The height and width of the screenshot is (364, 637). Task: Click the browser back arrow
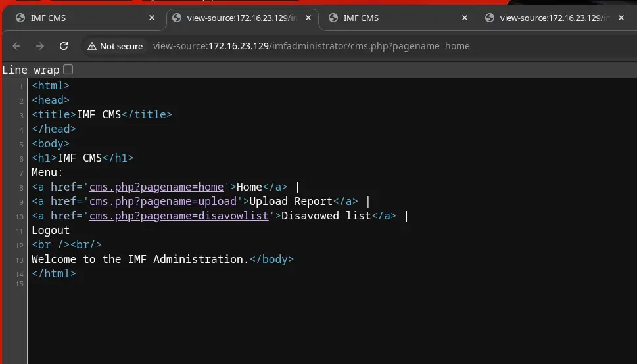pos(17,46)
